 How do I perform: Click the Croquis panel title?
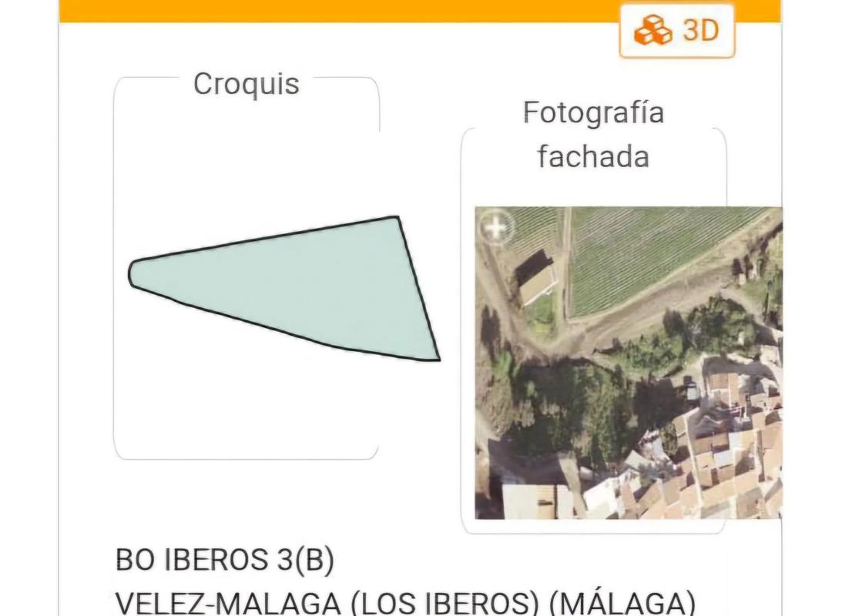[x=246, y=83]
